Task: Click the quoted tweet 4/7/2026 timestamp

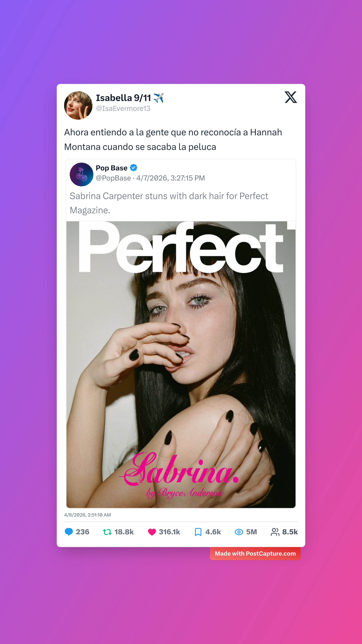Action: [170, 178]
